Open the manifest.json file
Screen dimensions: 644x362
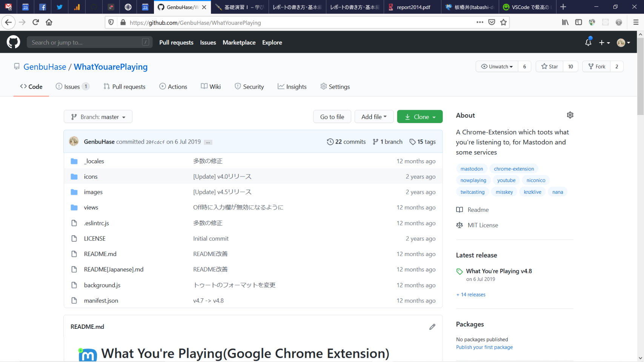pos(101,301)
